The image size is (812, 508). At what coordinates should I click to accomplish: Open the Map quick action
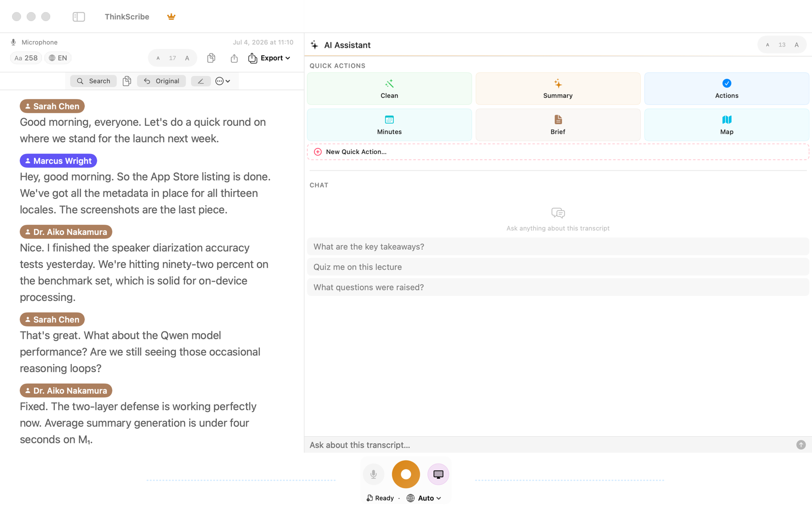(x=727, y=125)
